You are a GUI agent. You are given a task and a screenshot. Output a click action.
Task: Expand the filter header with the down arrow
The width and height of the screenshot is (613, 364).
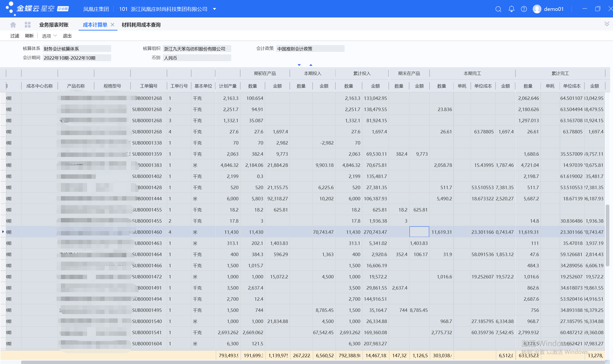pyautogui.click(x=299, y=65)
